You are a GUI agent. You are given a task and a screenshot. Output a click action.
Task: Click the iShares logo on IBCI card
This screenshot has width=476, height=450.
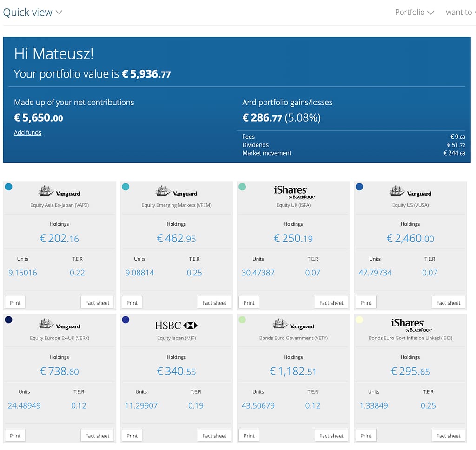(x=411, y=325)
